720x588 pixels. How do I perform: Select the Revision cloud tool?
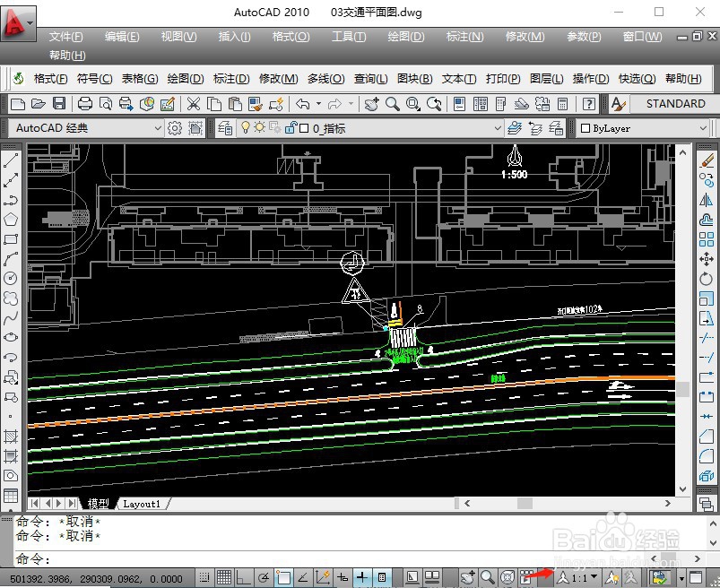click(11, 298)
